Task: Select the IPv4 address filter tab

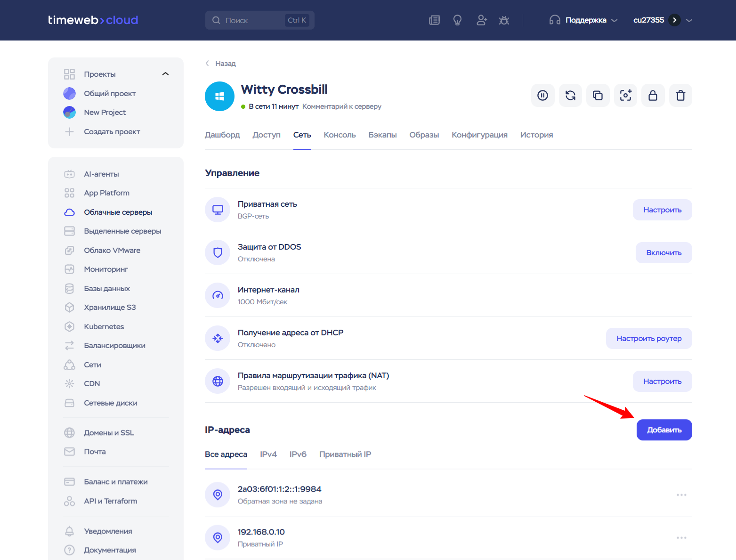Action: tap(268, 454)
